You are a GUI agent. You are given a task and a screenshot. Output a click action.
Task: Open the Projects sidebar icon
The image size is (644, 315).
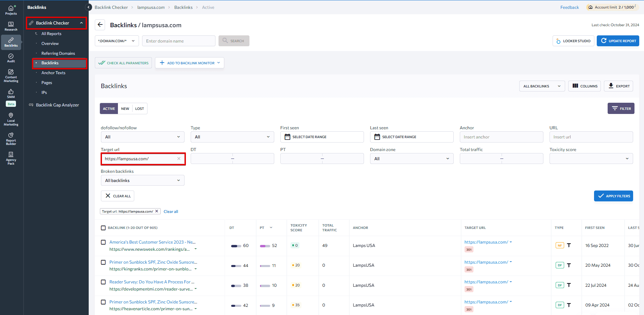pos(11,10)
